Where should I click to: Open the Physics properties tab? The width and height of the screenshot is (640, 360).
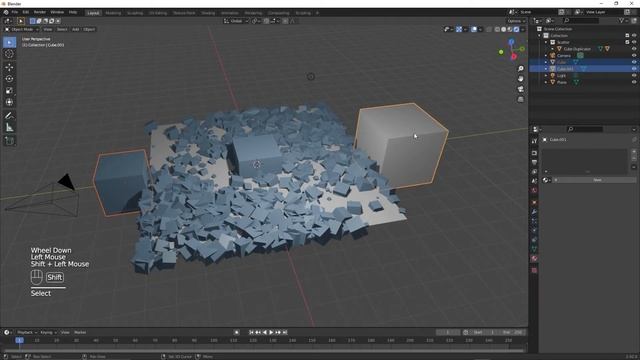[534, 231]
